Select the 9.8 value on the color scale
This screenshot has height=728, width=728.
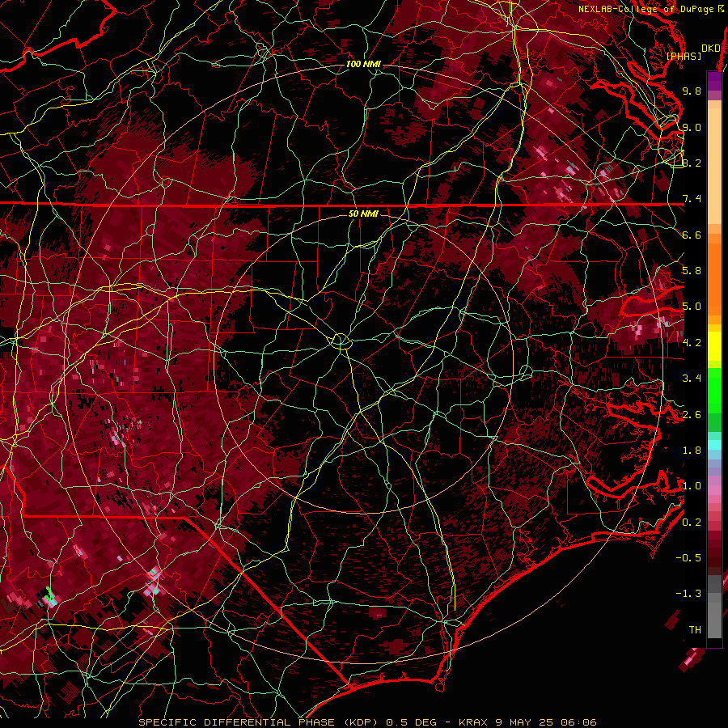(x=692, y=91)
